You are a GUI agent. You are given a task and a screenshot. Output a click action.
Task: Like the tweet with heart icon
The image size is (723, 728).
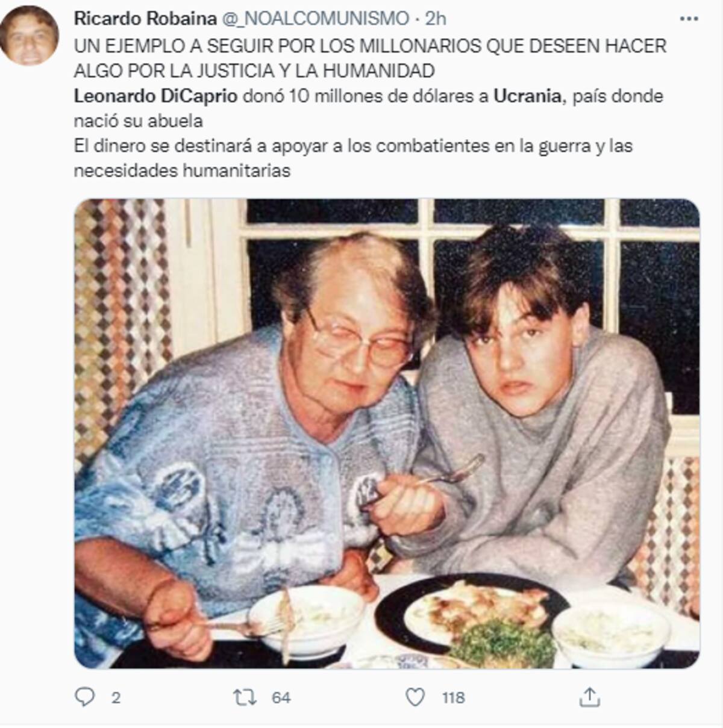(415, 697)
